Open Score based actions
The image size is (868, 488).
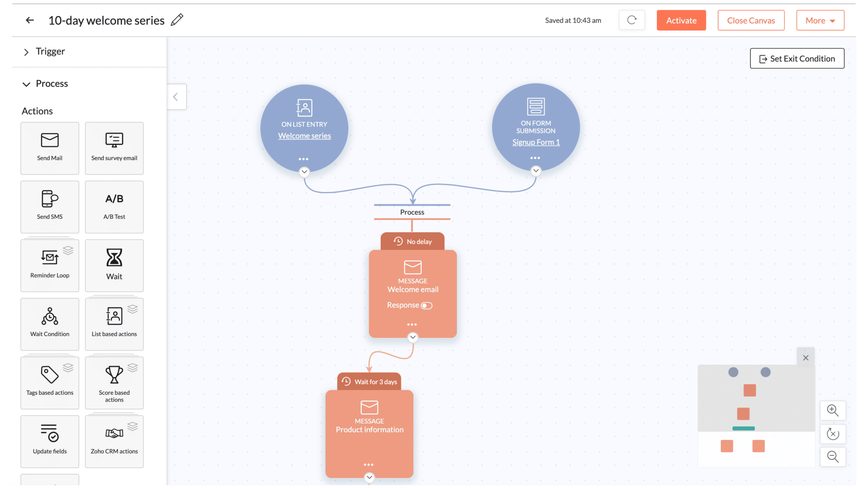coord(114,383)
